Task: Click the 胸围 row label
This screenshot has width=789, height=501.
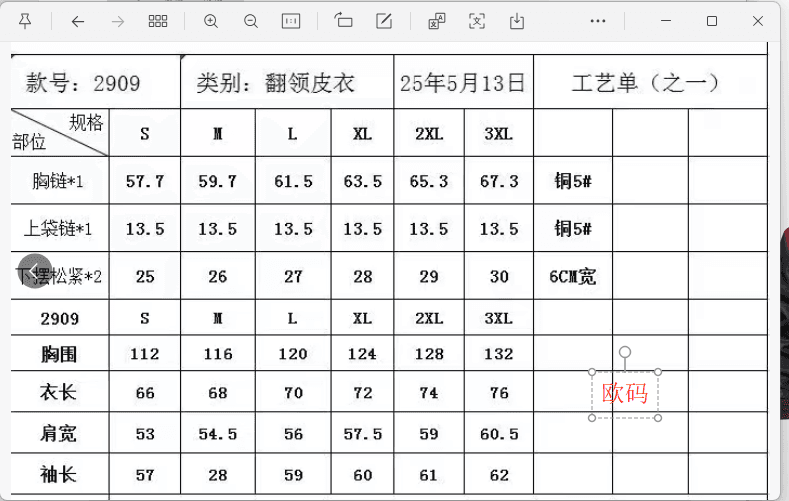Action: point(59,354)
